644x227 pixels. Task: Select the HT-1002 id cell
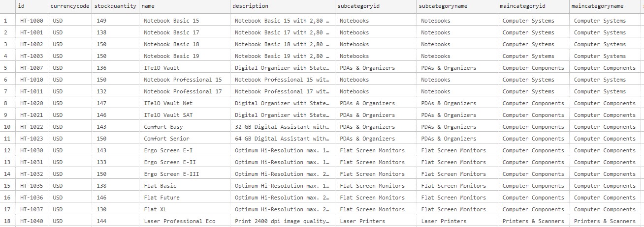pos(32,44)
